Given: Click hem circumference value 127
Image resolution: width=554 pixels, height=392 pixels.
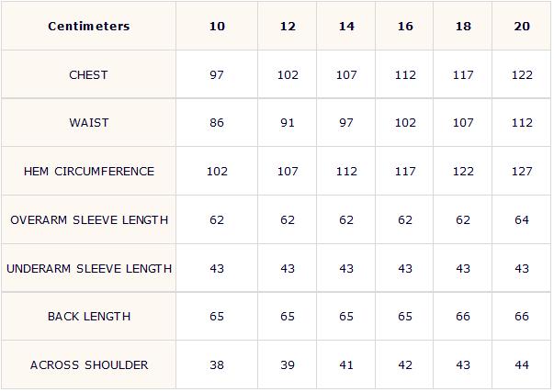Looking at the screenshot, I should tap(522, 172).
